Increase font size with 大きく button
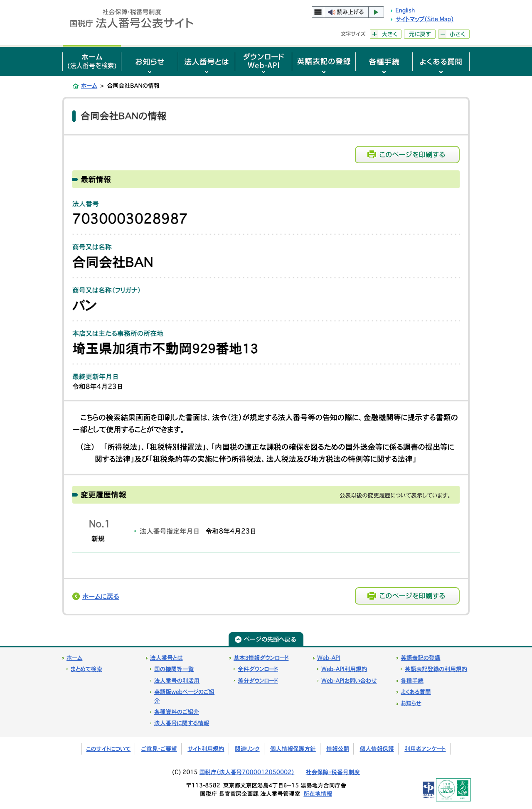Image resolution: width=532 pixels, height=809 pixels. click(x=386, y=34)
